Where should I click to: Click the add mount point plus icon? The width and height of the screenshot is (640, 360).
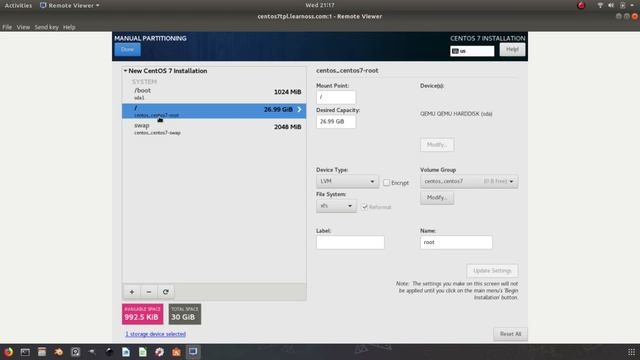132,292
